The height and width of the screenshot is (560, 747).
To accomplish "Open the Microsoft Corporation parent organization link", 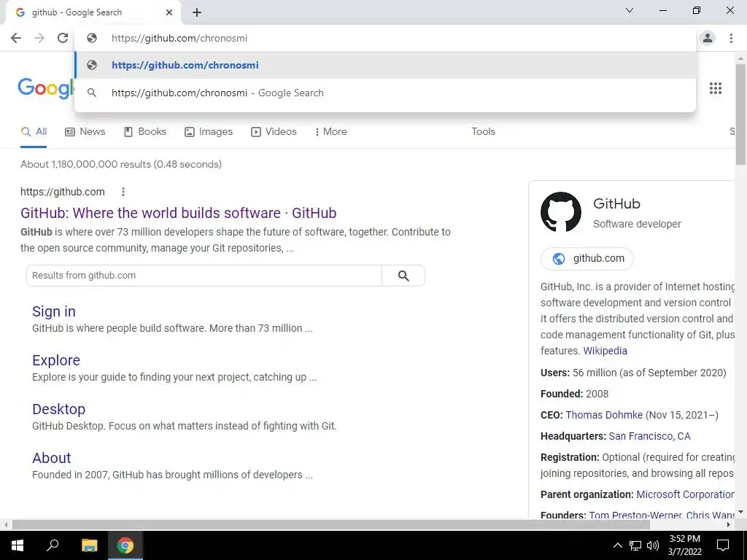I will pyautogui.click(x=685, y=494).
